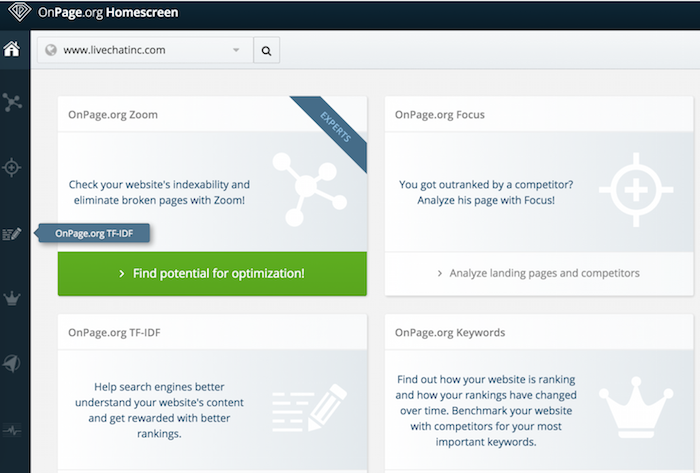Expand the www.livechatinc.com project dropdown

pos(236,50)
